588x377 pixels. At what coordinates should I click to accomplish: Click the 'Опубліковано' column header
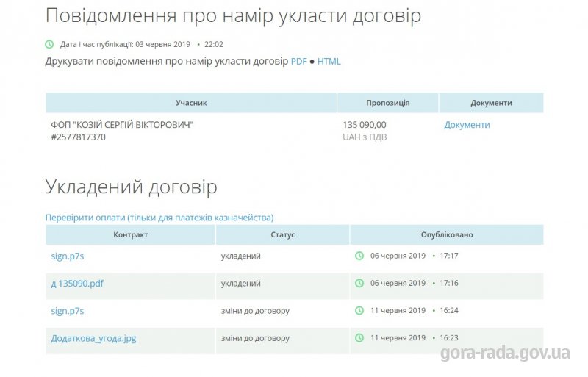click(x=447, y=235)
